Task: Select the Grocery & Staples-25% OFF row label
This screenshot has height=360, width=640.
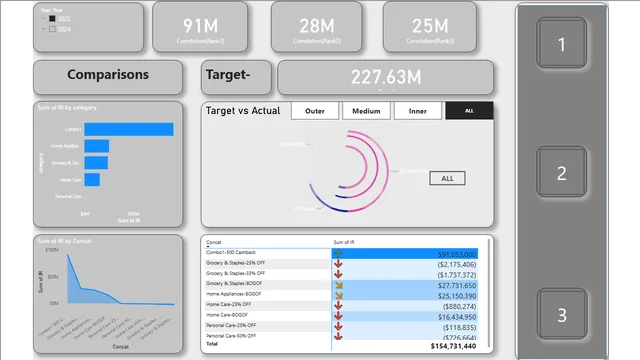Action: [x=235, y=263]
